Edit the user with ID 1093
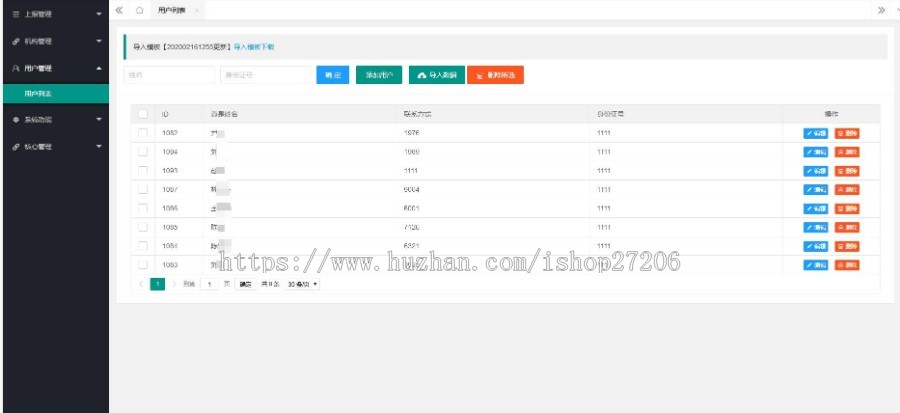Viewport: 900px width, 413px height. (816, 171)
